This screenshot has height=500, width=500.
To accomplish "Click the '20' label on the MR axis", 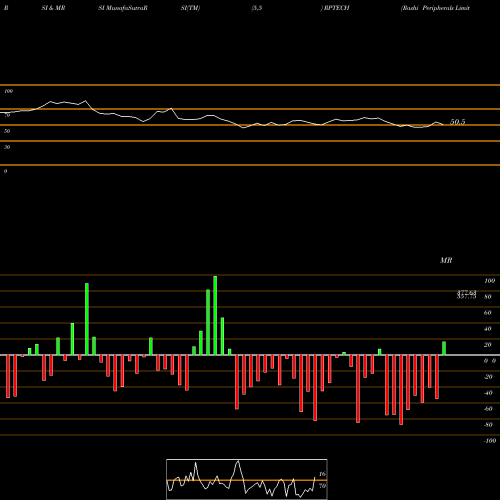I will click(x=488, y=345).
